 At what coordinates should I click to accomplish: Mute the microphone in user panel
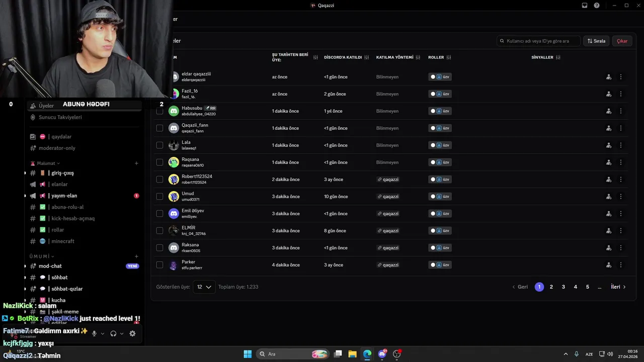click(94, 333)
